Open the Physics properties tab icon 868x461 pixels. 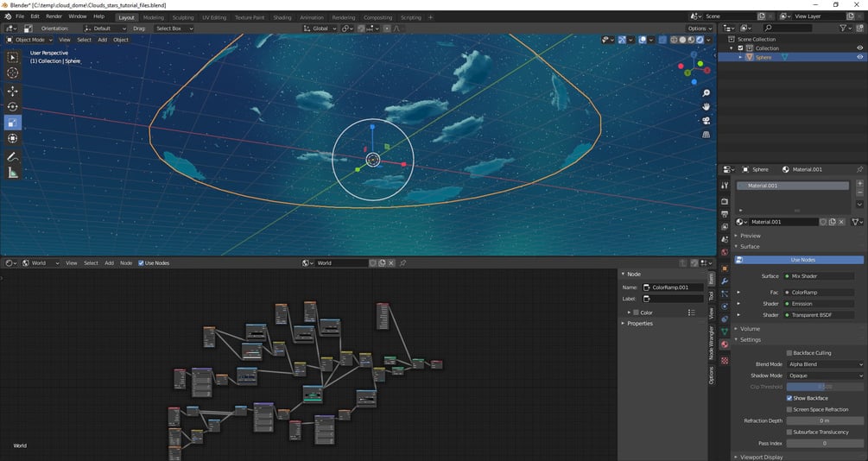pyautogui.click(x=724, y=306)
